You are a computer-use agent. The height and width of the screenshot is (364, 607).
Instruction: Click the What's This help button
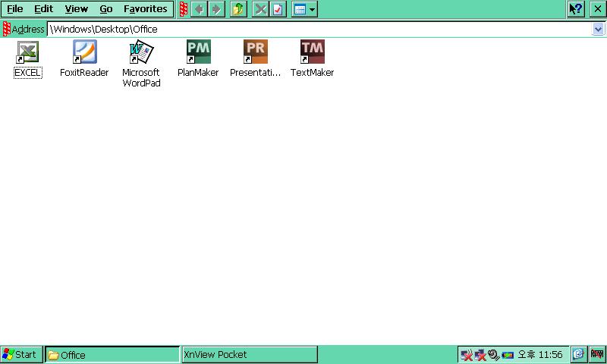[x=576, y=9]
